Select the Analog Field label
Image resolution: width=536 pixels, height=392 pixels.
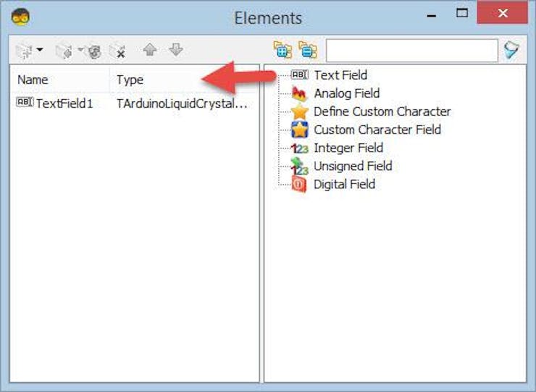[346, 93]
